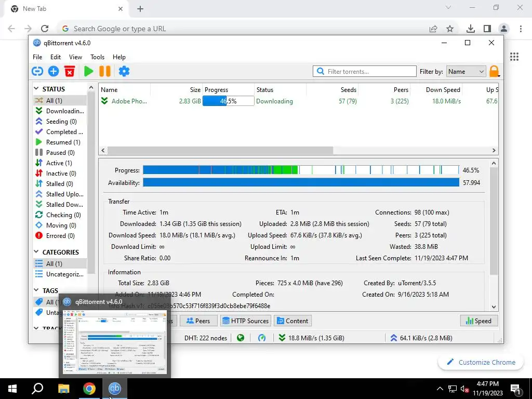
Task: Collapse the TAGS section
Action: (36, 290)
